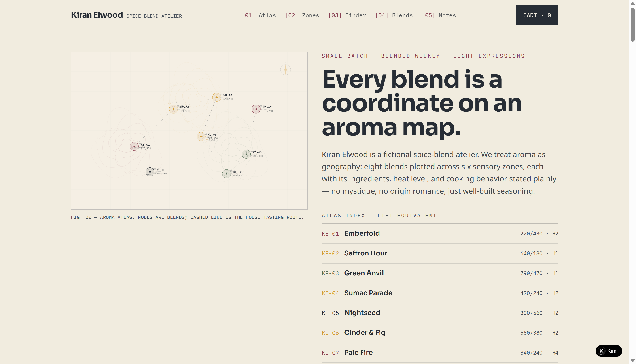Click the KE-06 node on the atlas
The height and width of the screenshot is (364, 636).
pos(201,137)
